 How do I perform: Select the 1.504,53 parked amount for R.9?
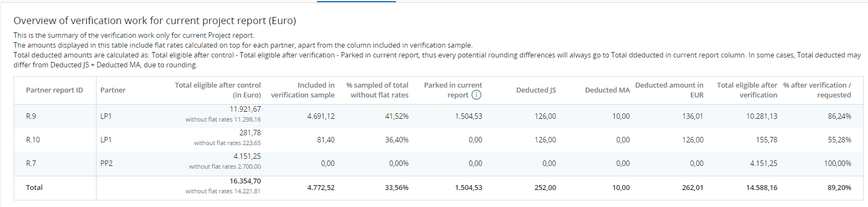pyautogui.click(x=468, y=116)
